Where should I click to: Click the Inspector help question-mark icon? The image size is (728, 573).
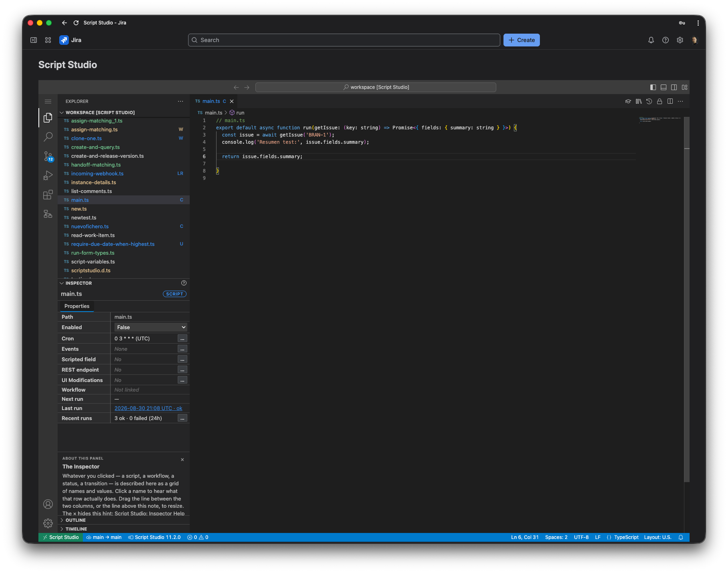click(184, 283)
